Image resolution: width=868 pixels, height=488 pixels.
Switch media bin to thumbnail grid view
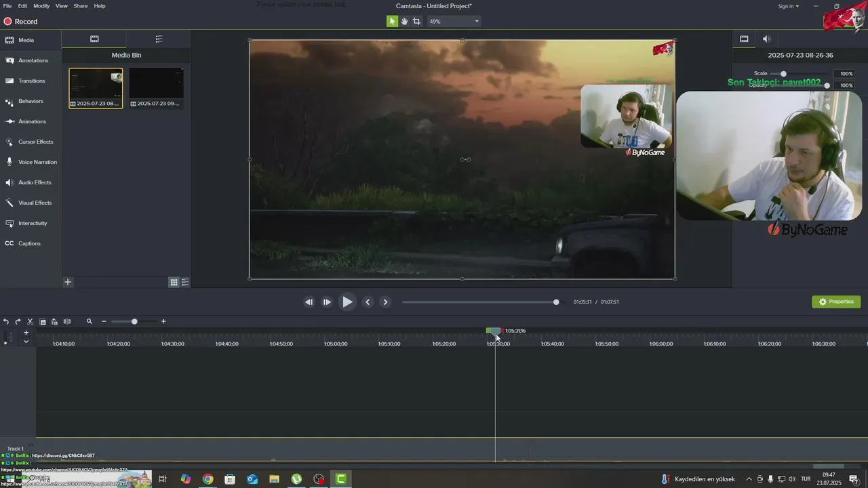click(x=174, y=282)
